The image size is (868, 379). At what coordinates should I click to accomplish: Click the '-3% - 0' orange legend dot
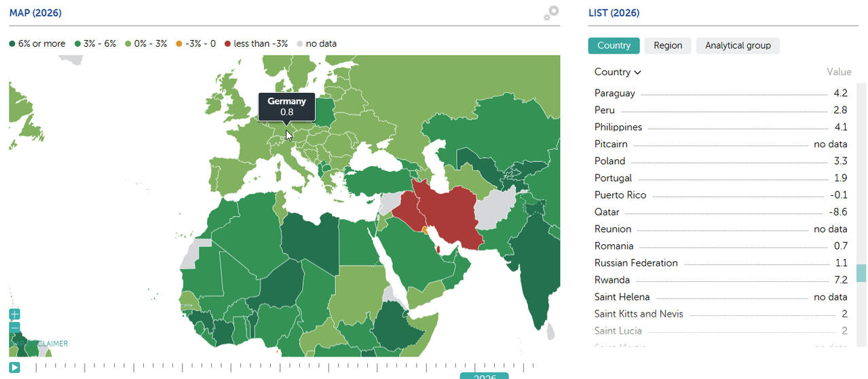179,44
